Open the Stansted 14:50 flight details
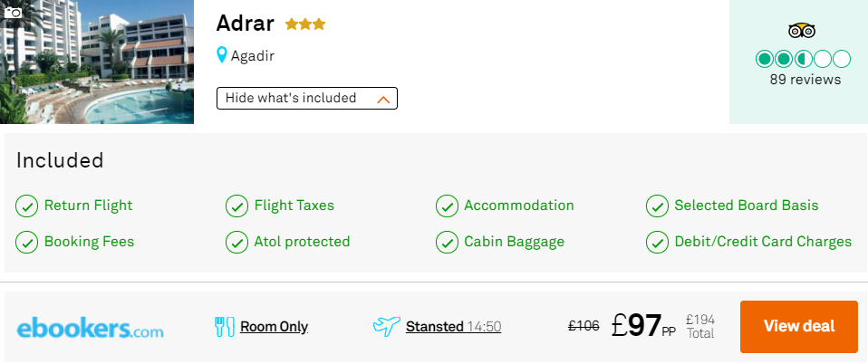Image resolution: width=868 pixels, height=364 pixels. coord(453,327)
